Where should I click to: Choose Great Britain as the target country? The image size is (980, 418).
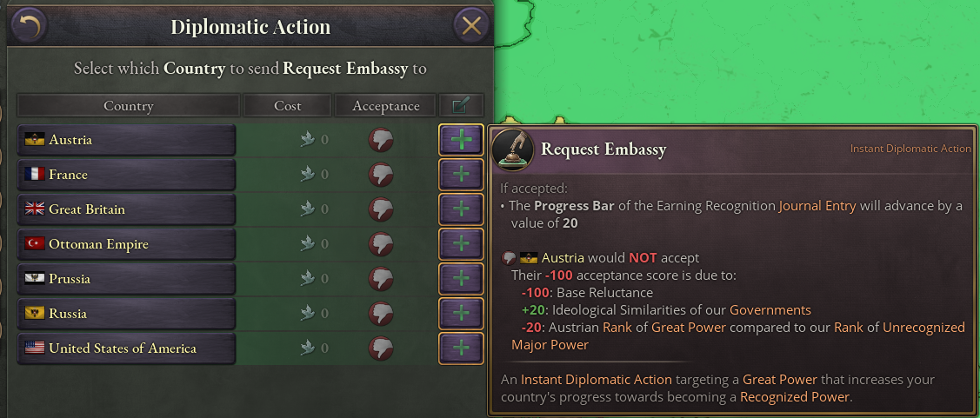coord(126,209)
